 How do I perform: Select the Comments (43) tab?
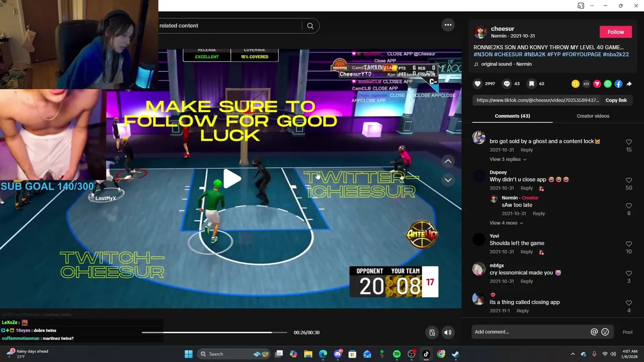click(512, 116)
